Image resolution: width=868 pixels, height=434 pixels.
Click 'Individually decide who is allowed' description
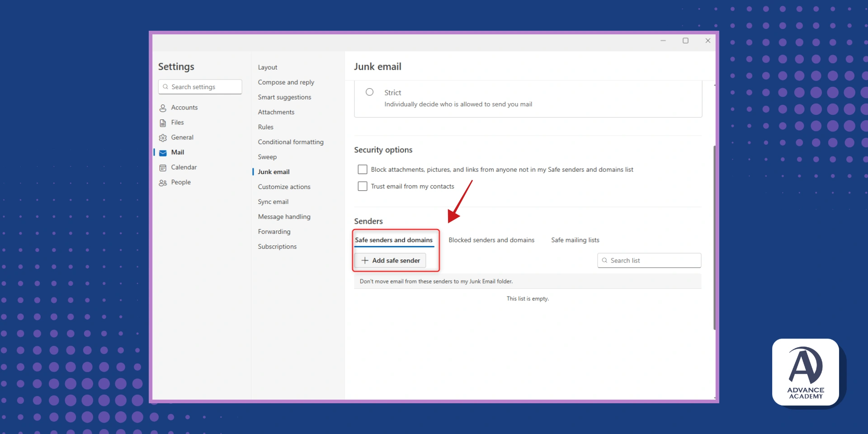click(x=458, y=104)
